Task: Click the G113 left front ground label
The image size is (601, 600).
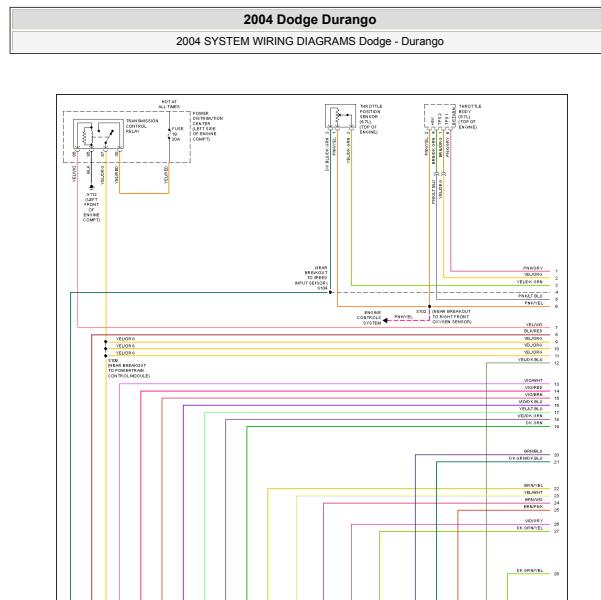Action: coord(92,207)
